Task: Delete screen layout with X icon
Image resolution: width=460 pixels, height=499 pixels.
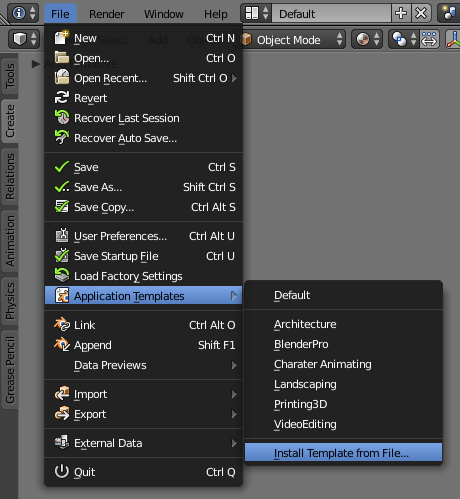Action: tap(421, 14)
